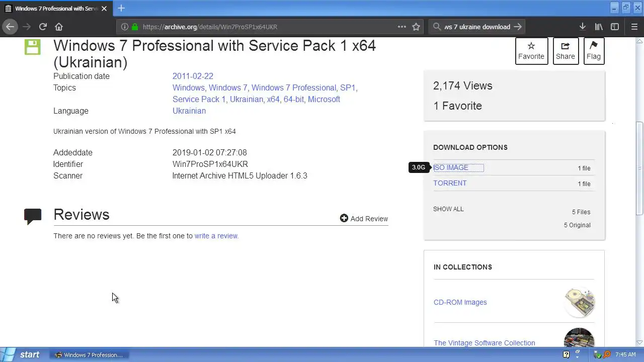644x362 pixels.
Task: Open the Share button
Action: (x=566, y=51)
